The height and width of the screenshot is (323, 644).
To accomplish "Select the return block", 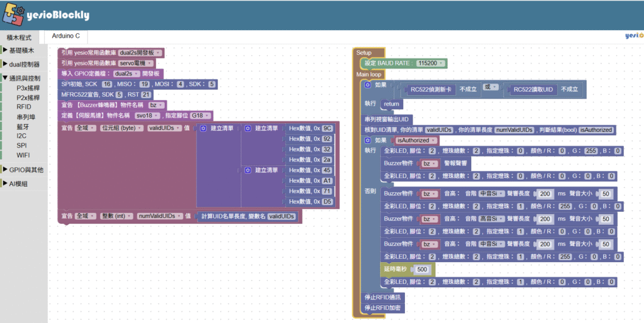I will tap(391, 104).
